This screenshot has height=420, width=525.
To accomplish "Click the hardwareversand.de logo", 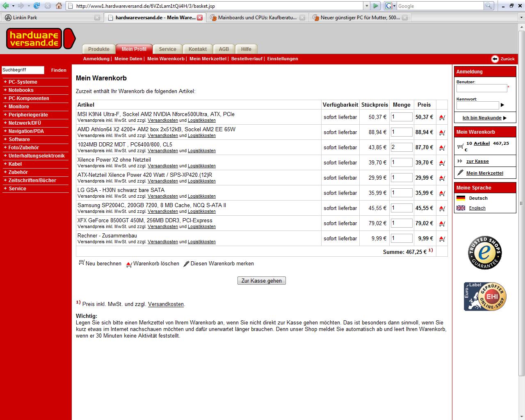I will [x=41, y=39].
